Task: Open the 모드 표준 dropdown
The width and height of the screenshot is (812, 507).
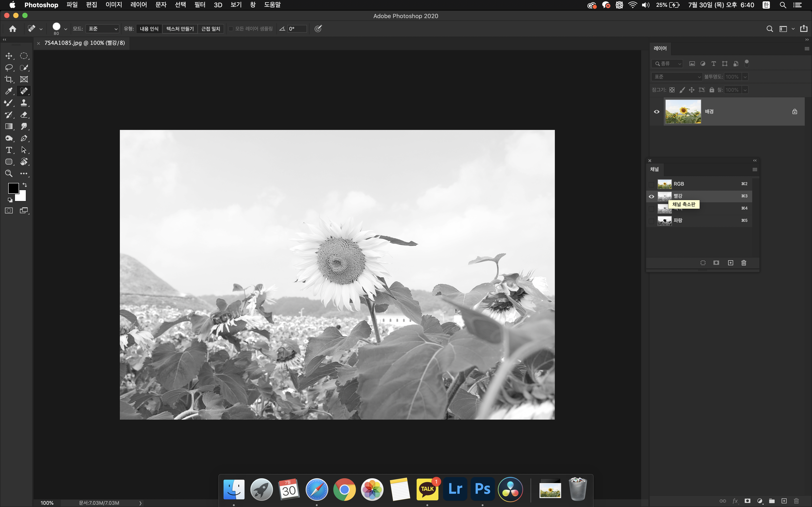Action: [x=102, y=29]
